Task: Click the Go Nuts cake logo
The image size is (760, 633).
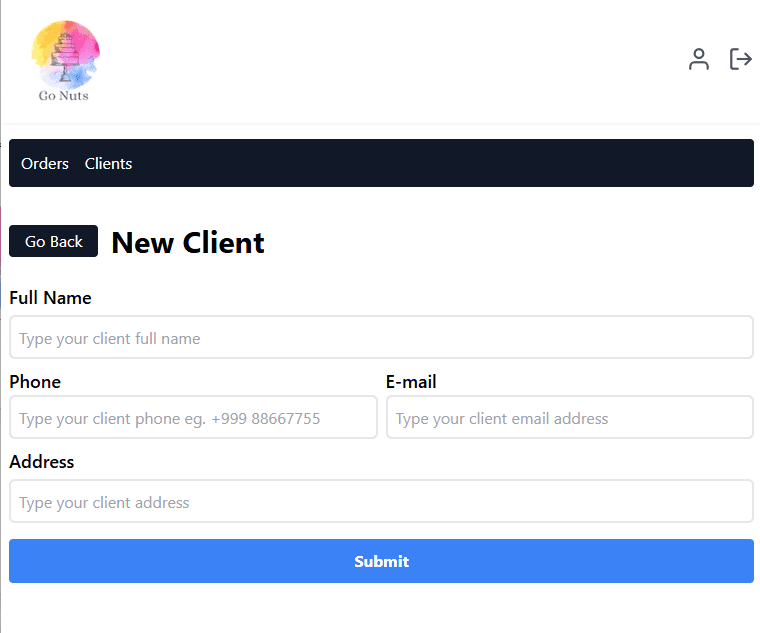Action: coord(65,52)
